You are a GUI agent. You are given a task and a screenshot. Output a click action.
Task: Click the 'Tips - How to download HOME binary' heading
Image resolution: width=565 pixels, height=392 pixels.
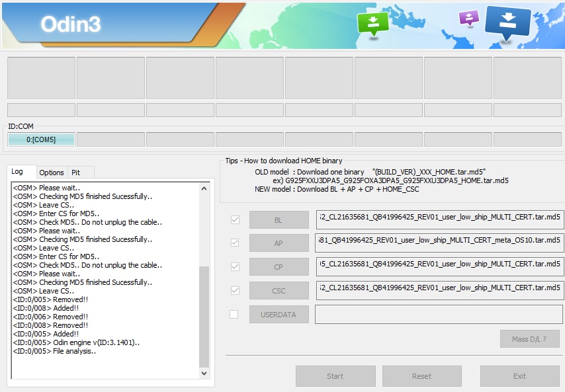[x=284, y=161]
